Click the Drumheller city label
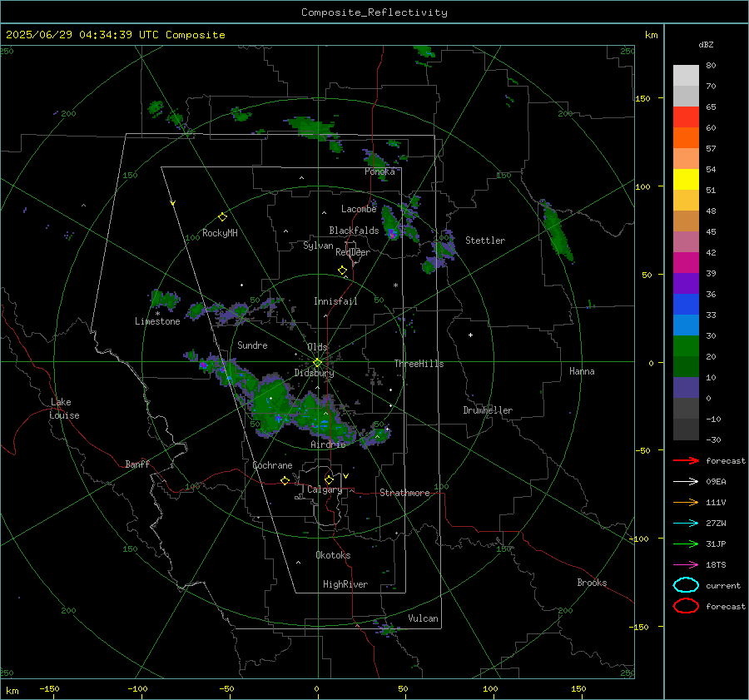This screenshot has height=700, width=749. [488, 410]
